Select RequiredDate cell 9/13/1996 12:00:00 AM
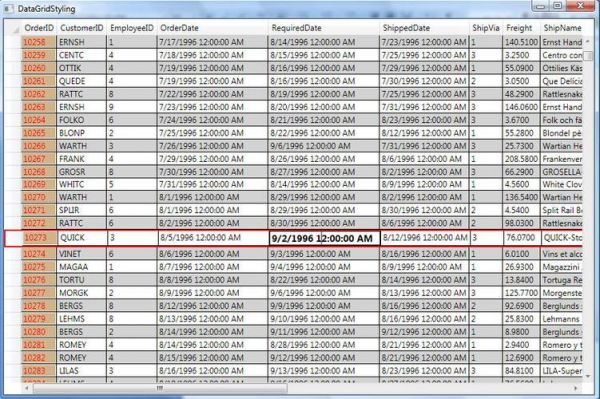 pos(324,371)
